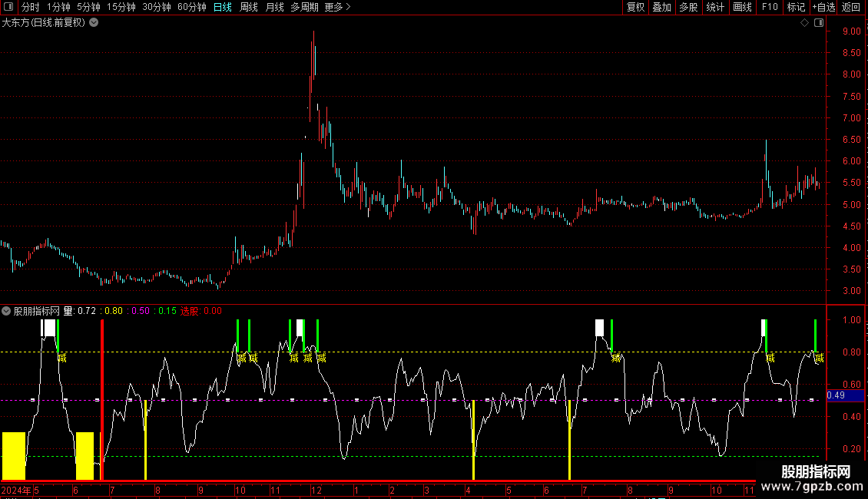Click the red vertical signal bar in indicator
868x499 pixels.
[102, 399]
